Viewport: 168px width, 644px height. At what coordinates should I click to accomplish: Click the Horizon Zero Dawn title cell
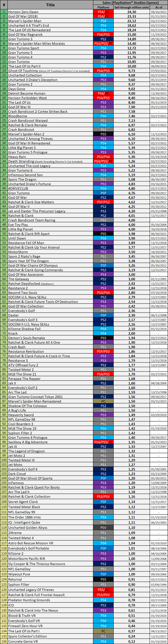23,12
